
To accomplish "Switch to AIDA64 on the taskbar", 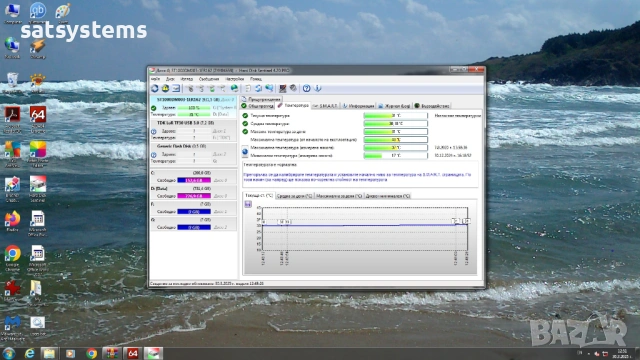I will point(132,353).
